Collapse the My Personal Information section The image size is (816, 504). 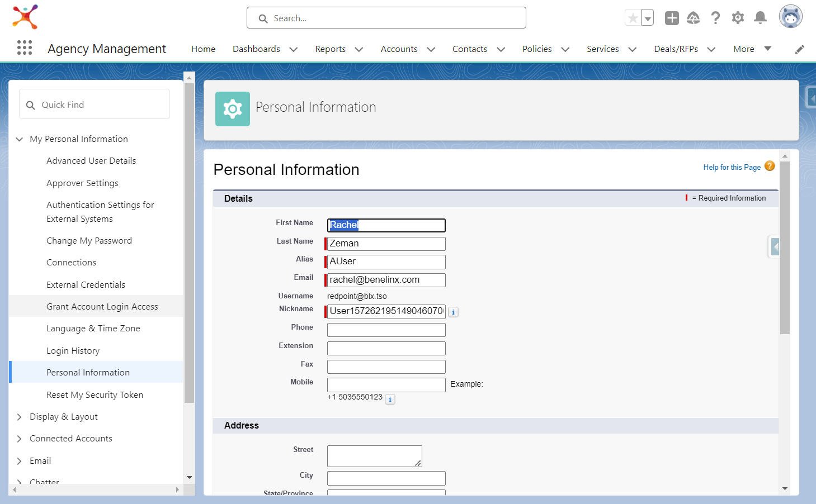(x=20, y=139)
